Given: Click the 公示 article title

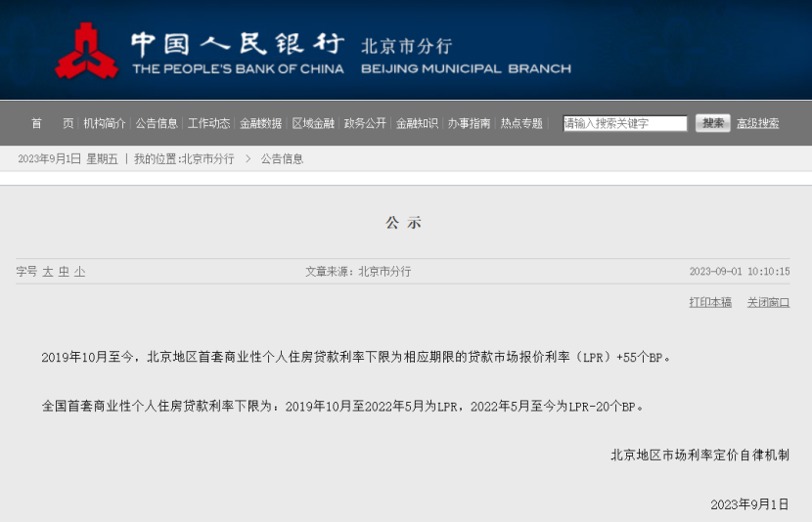Looking at the screenshot, I should 403,223.
